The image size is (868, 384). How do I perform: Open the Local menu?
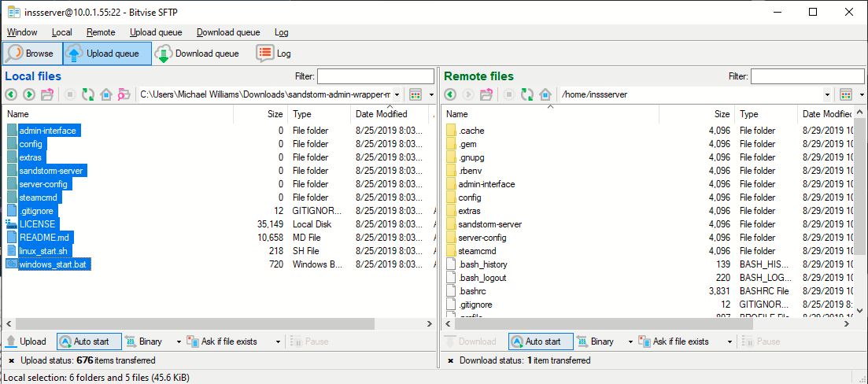click(x=62, y=32)
